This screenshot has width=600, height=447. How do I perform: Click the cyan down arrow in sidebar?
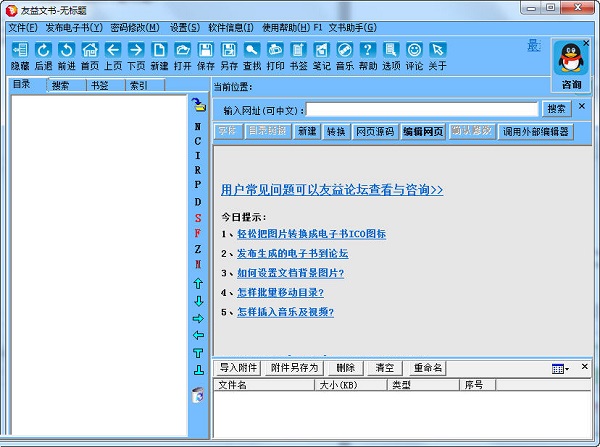pos(198,301)
